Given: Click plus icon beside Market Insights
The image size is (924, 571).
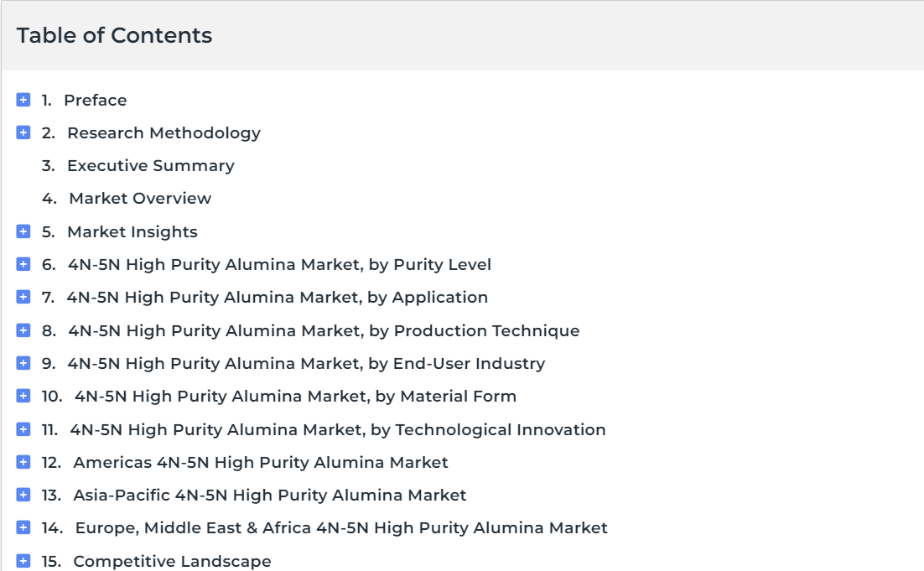Looking at the screenshot, I should click(23, 231).
